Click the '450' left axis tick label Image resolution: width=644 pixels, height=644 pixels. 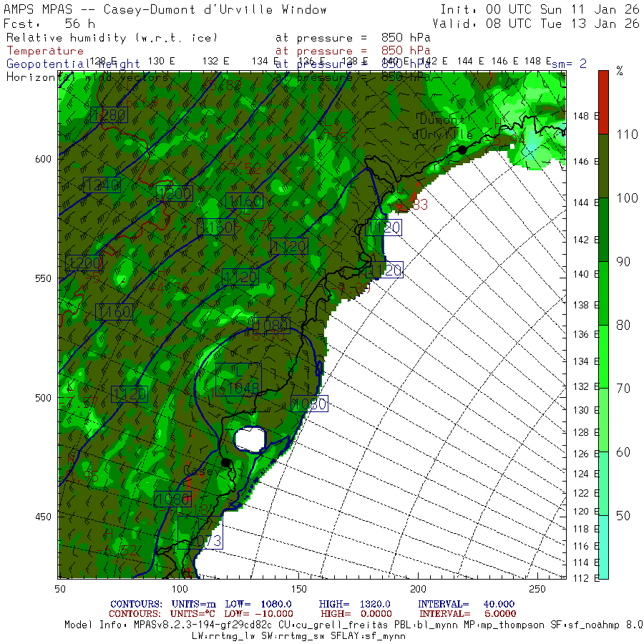pyautogui.click(x=43, y=517)
